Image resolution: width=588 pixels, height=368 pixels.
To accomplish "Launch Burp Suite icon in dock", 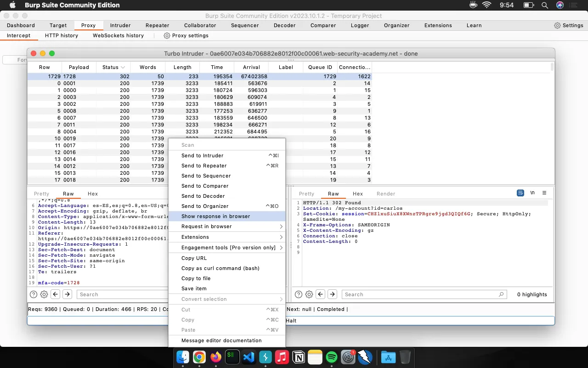I will point(266,357).
